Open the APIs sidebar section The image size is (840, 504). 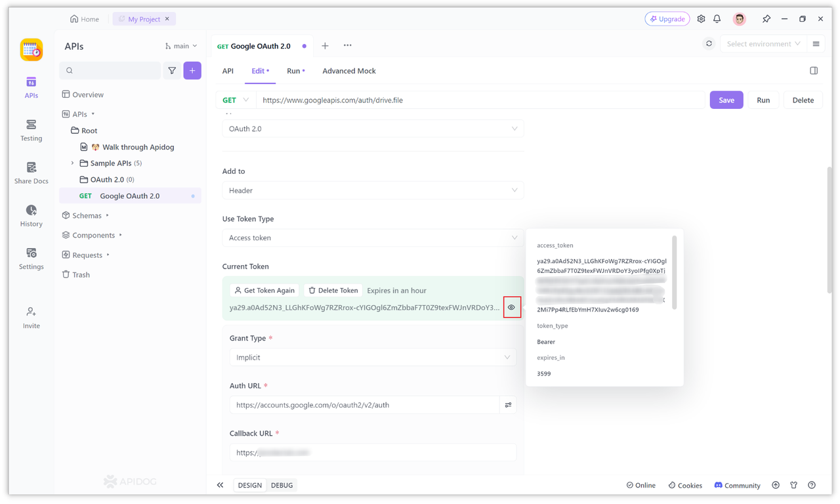(x=31, y=87)
